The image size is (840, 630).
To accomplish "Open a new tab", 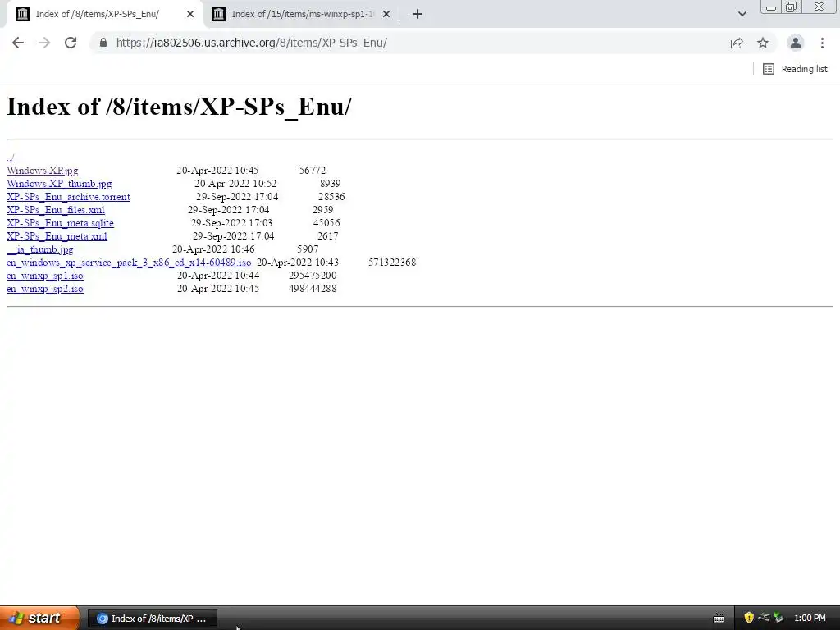I will (418, 15).
